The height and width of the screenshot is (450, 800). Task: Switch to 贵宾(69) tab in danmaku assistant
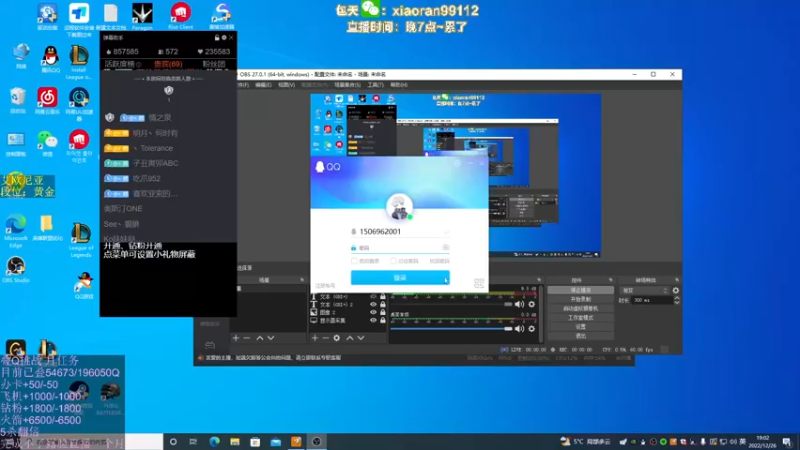coord(168,64)
